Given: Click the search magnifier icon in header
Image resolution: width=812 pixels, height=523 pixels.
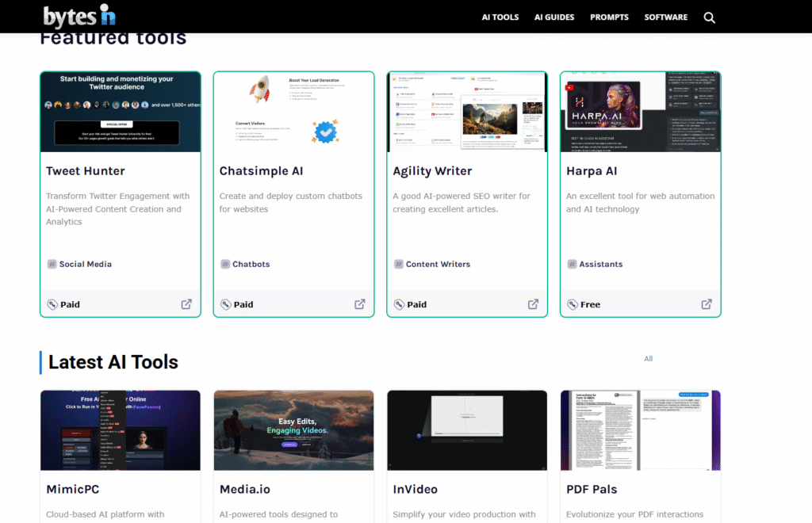Looking at the screenshot, I should [709, 17].
